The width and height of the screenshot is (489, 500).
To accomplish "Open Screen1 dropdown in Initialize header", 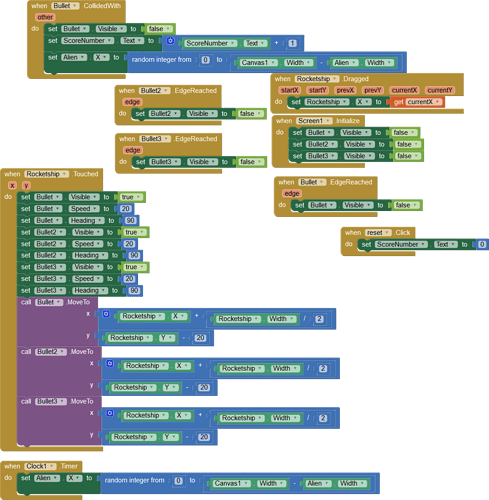I will tap(314, 121).
